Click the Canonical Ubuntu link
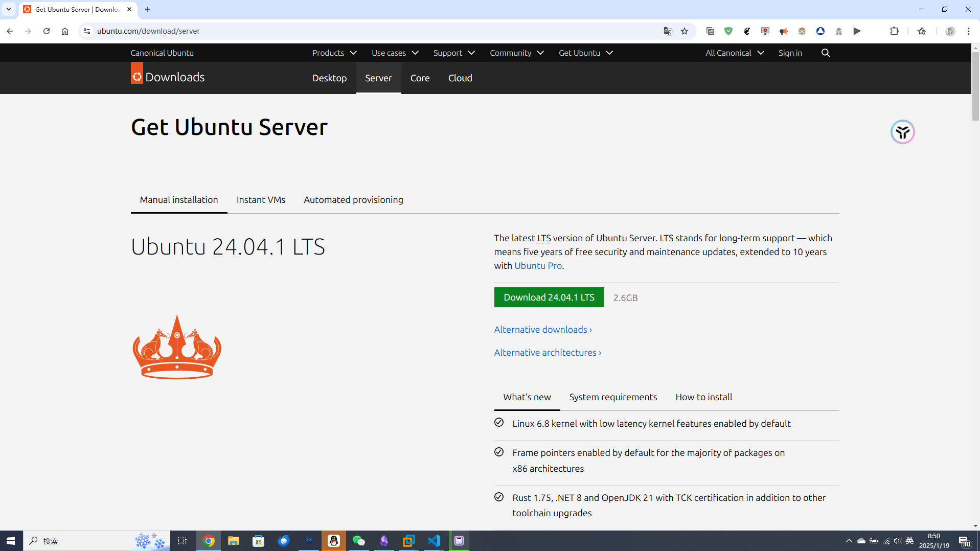 point(162,53)
